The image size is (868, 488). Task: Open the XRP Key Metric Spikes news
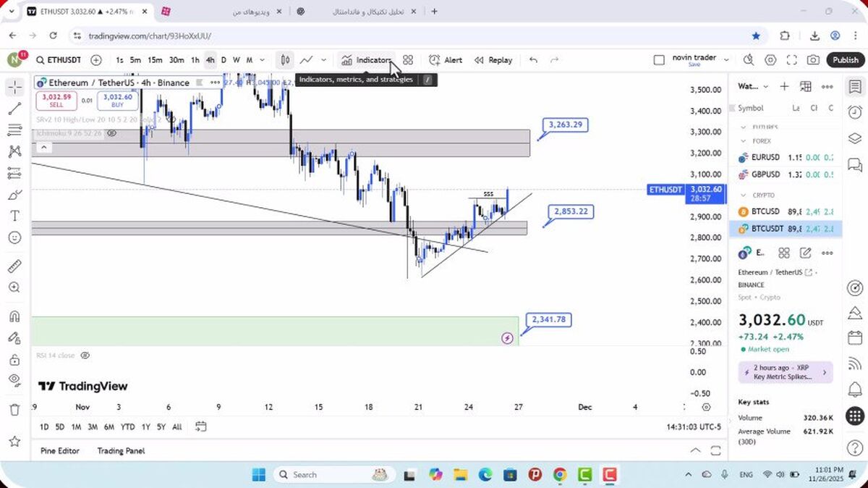[x=785, y=372]
